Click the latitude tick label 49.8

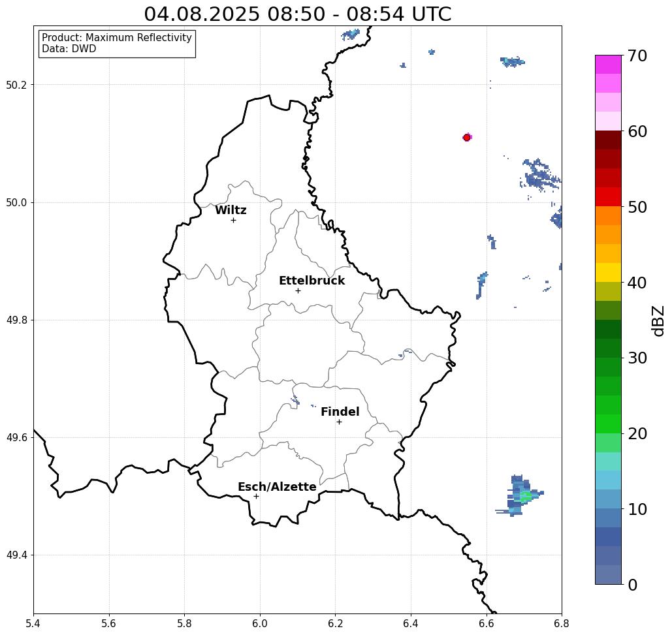pyautogui.click(x=16, y=320)
